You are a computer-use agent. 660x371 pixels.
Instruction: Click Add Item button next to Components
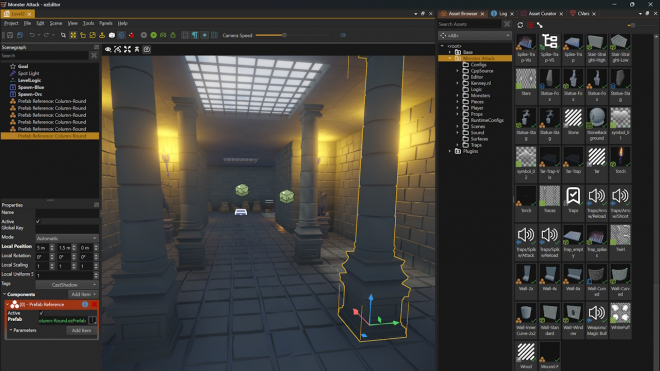[x=82, y=294]
